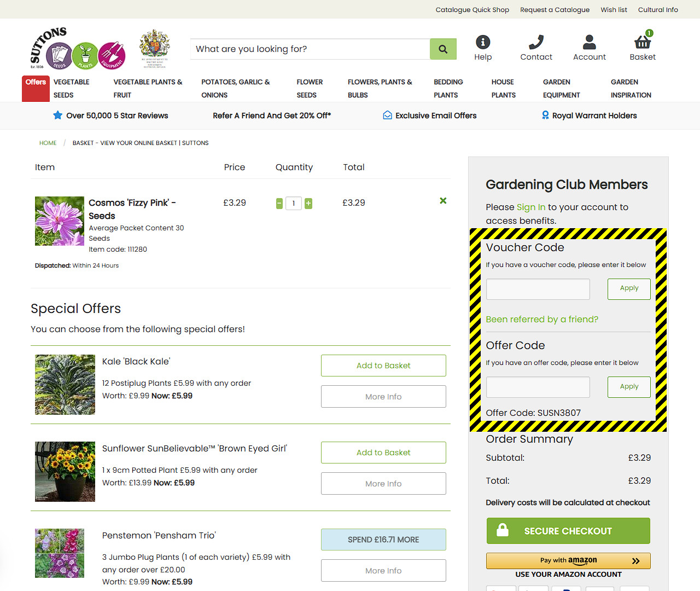
Task: Open the Contact phone icon
Action: tap(536, 42)
